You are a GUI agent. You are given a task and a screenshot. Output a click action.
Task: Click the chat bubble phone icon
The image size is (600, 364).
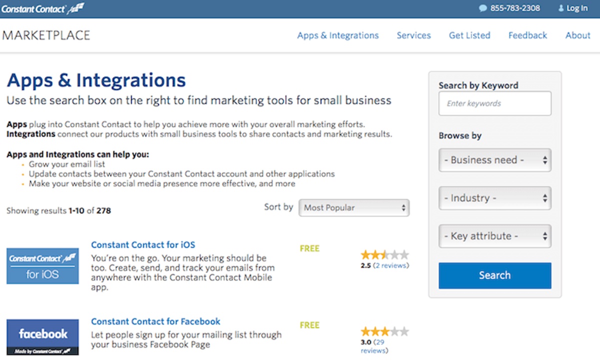(482, 8)
